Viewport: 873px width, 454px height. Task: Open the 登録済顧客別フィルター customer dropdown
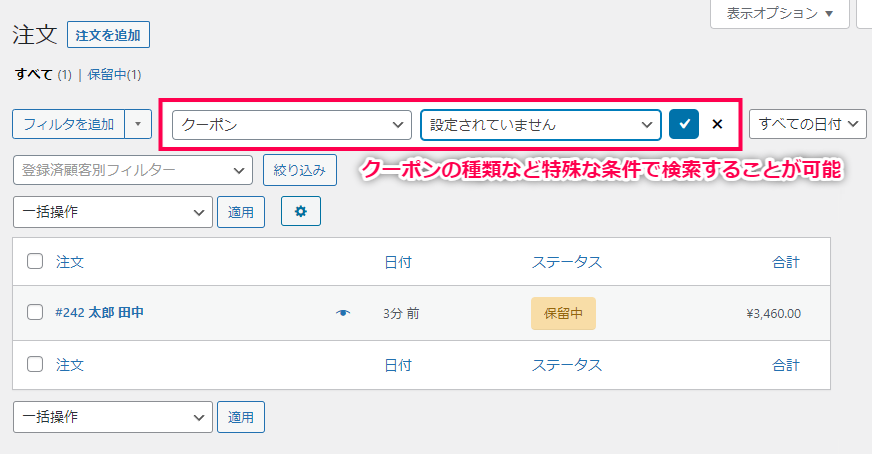point(133,170)
